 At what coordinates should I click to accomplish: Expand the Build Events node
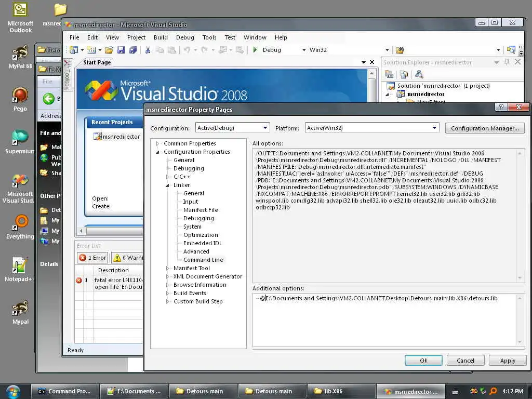[167, 293]
